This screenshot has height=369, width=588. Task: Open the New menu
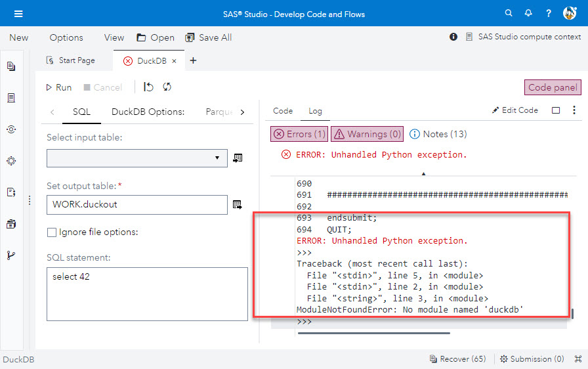pos(19,37)
